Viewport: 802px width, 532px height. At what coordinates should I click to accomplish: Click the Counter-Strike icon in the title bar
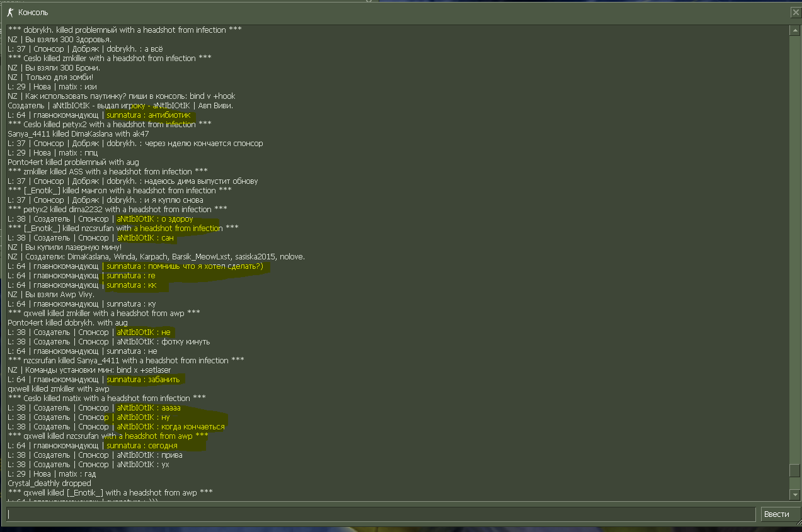9,13
